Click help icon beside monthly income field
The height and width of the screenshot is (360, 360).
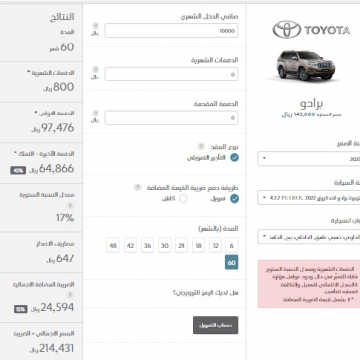(x=95, y=26)
